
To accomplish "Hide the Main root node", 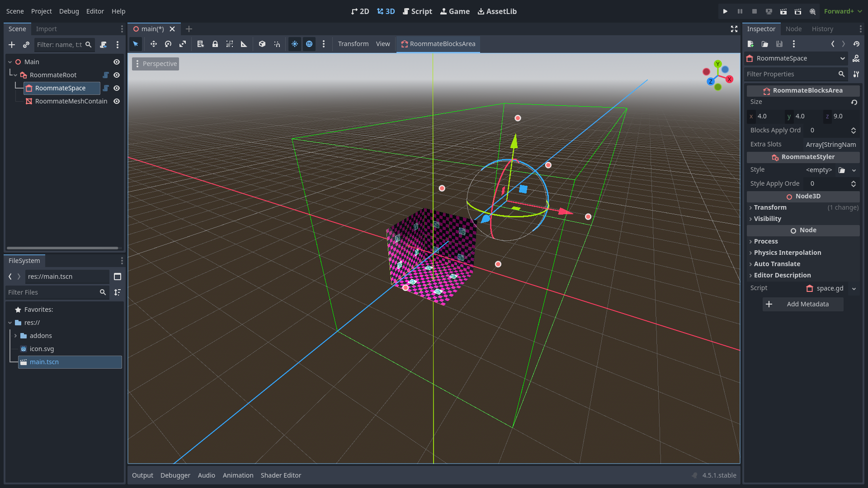I will [117, 62].
